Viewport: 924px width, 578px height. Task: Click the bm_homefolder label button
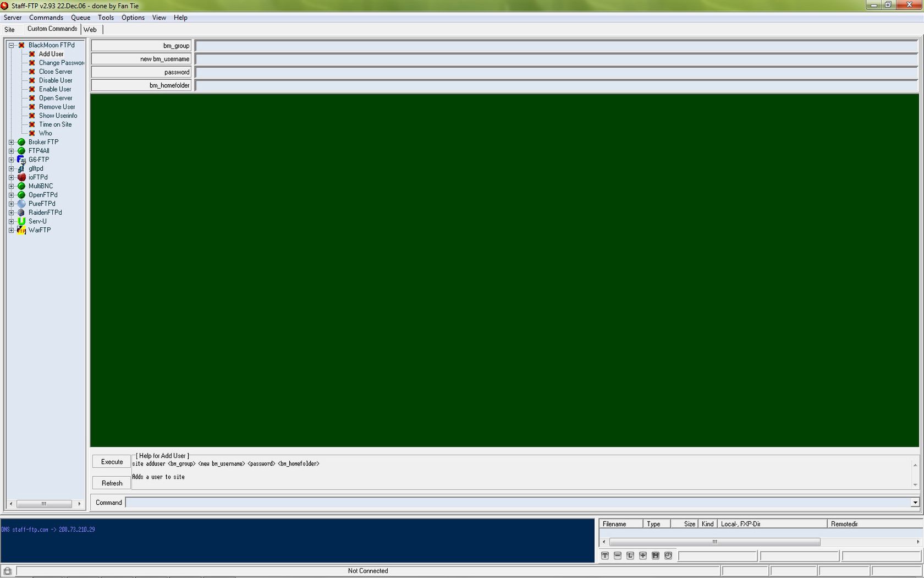pos(141,85)
